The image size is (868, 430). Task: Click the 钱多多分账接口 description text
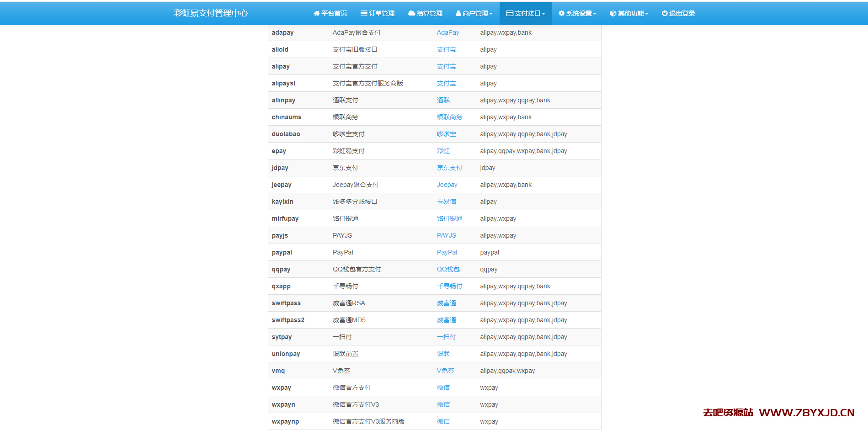pyautogui.click(x=355, y=202)
